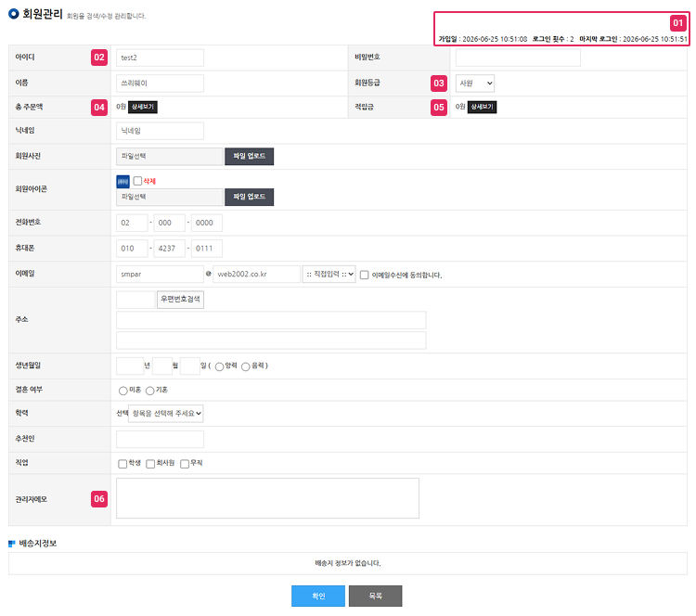
Task: Focus the 전화번호 last field 0000
Action: click(x=206, y=223)
